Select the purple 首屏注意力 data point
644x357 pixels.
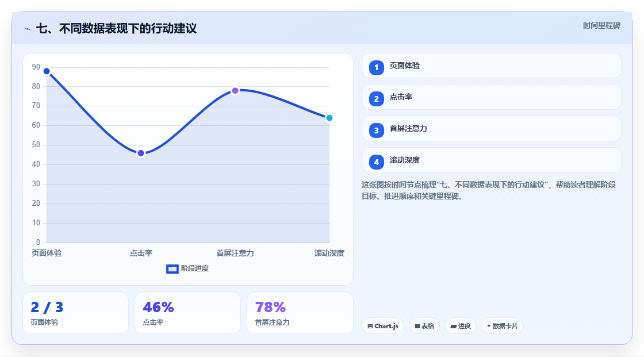tap(235, 91)
